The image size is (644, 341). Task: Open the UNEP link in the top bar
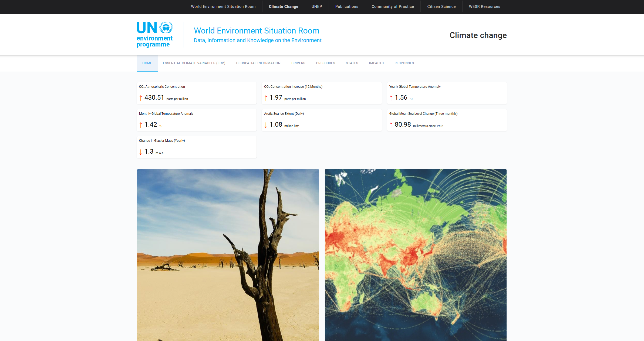click(x=316, y=6)
